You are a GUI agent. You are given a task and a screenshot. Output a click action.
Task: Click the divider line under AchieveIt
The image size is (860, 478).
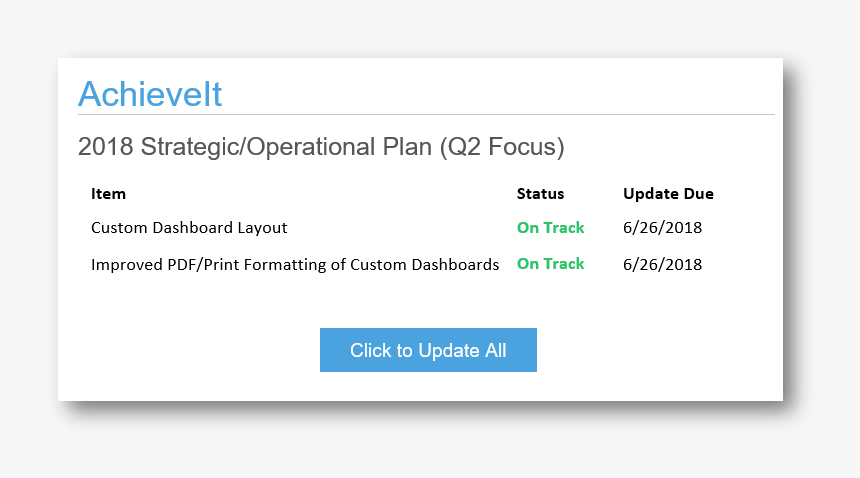500,115
